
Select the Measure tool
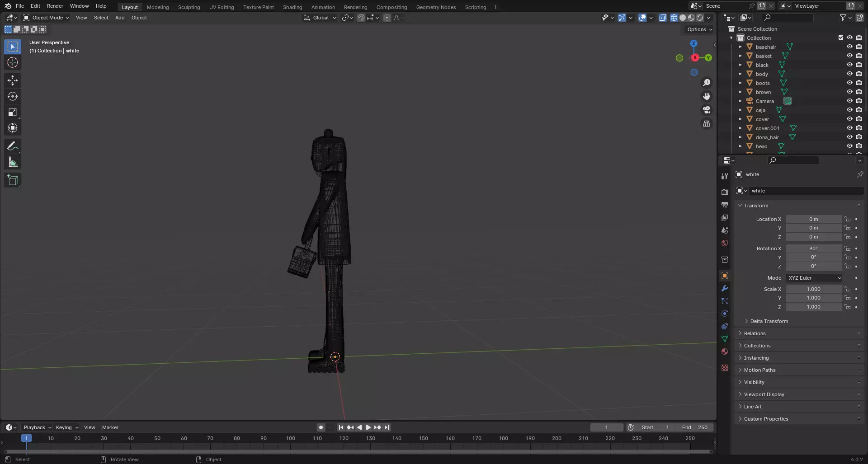tap(13, 162)
